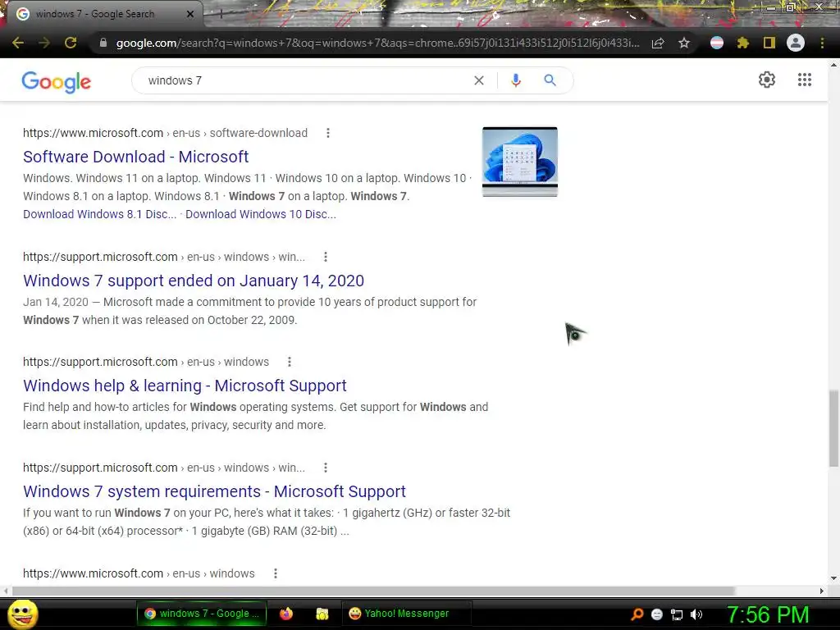
Task: Switch to Yahoo! Messenger in the taskbar
Action: coord(406,614)
